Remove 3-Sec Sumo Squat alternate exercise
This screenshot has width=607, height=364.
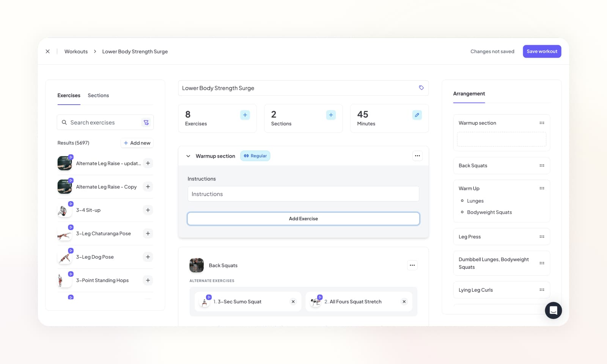pos(293,302)
